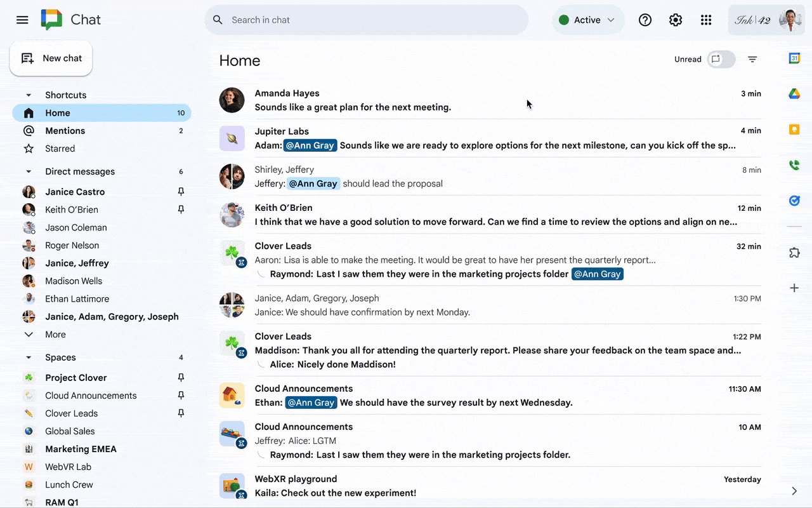Toggle the Unread switch
Image resolution: width=812 pixels, height=508 pixels.
click(x=721, y=59)
